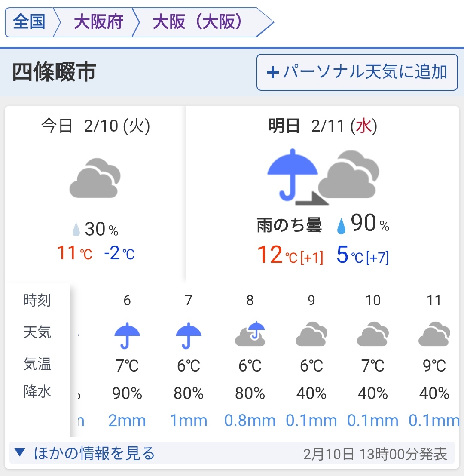Open the 全国 breadcrumb
This screenshot has height=476, width=464.
[29, 22]
